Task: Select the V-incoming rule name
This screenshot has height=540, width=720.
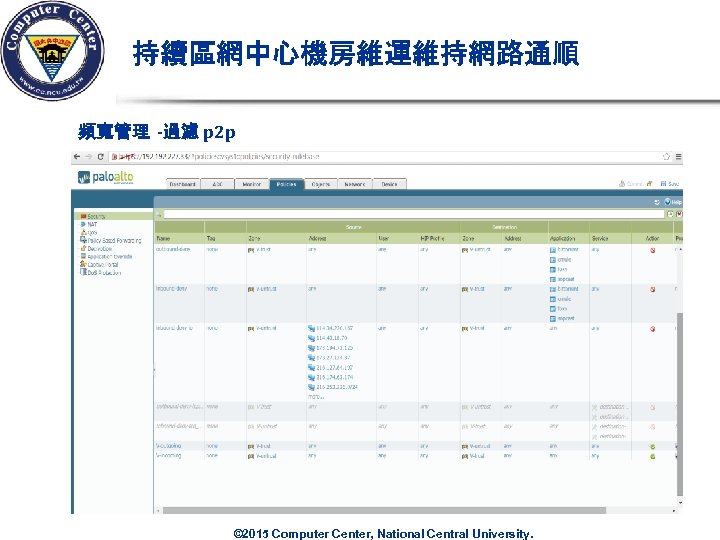Action: (169, 456)
